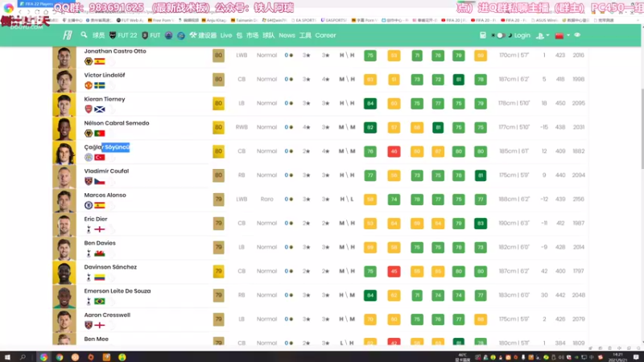Open Jonathan Castro Otto's player photo

(64, 57)
